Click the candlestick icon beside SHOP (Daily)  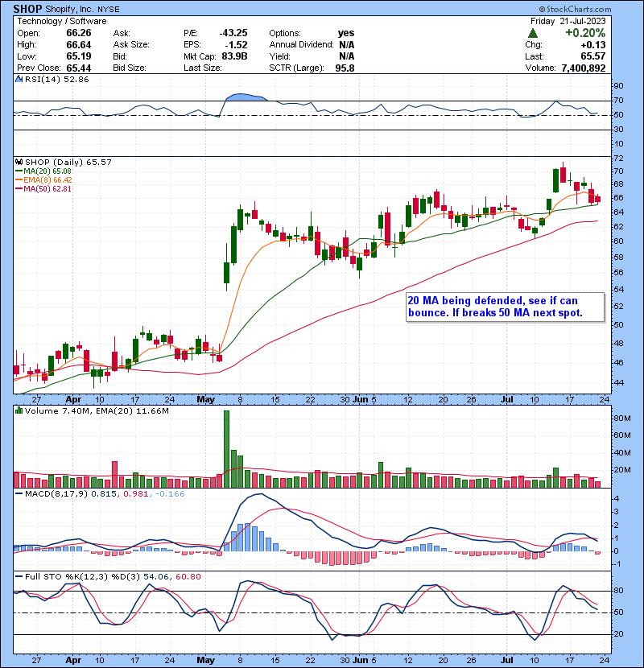pos(19,162)
